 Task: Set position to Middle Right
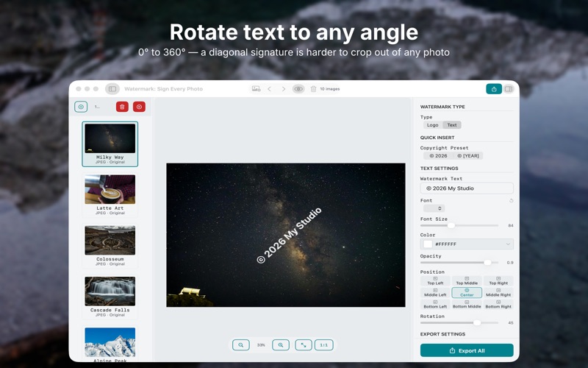[498, 292]
